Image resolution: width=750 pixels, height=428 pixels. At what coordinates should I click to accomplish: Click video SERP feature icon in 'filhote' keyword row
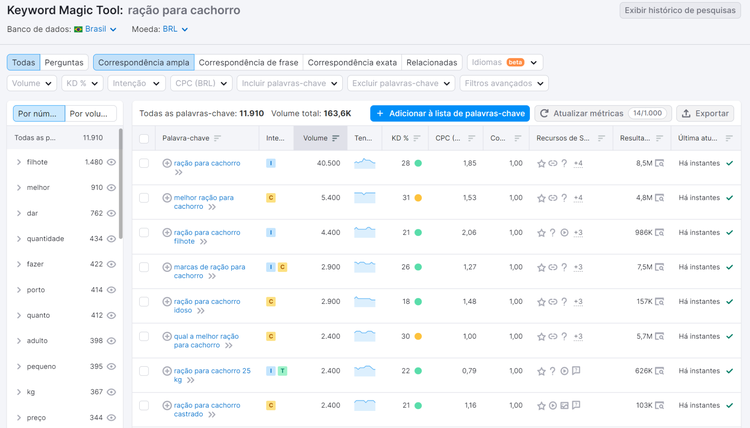click(564, 233)
